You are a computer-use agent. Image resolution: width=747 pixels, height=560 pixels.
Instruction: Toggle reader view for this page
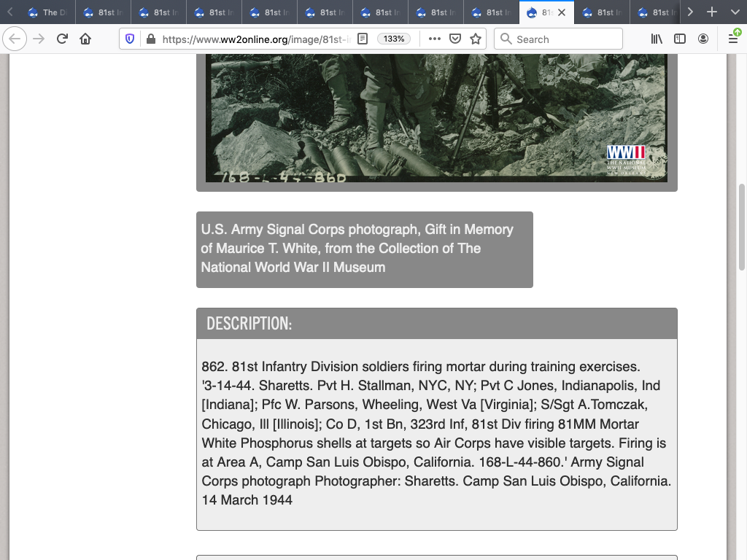click(x=363, y=39)
